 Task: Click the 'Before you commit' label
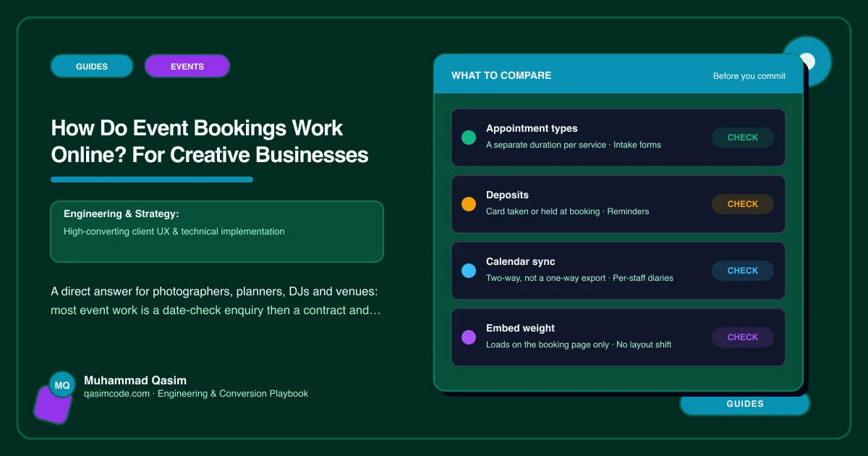pyautogui.click(x=749, y=76)
